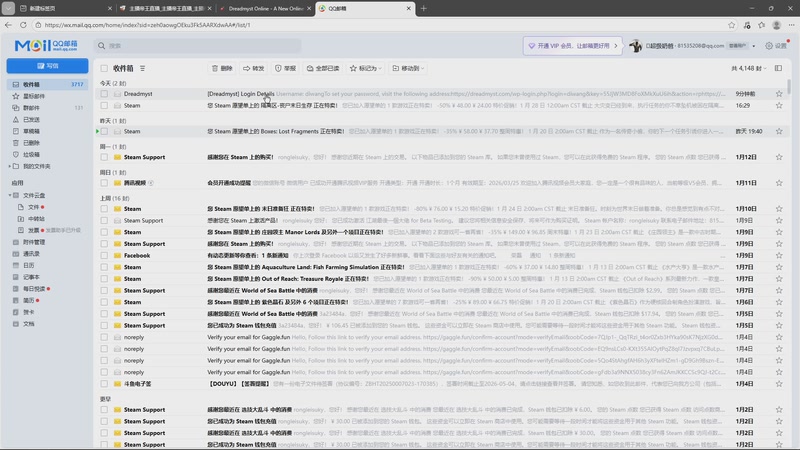Click the mail list vertical scrollbar

789,87
